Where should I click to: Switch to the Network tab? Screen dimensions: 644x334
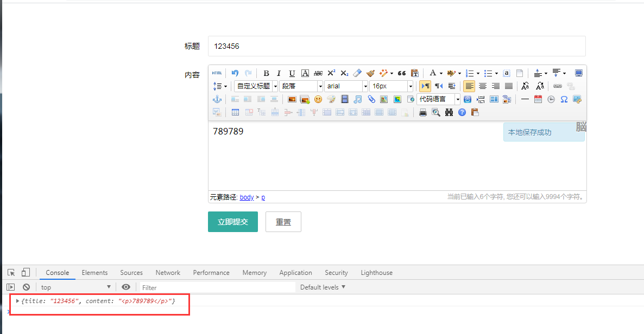[x=168, y=273]
